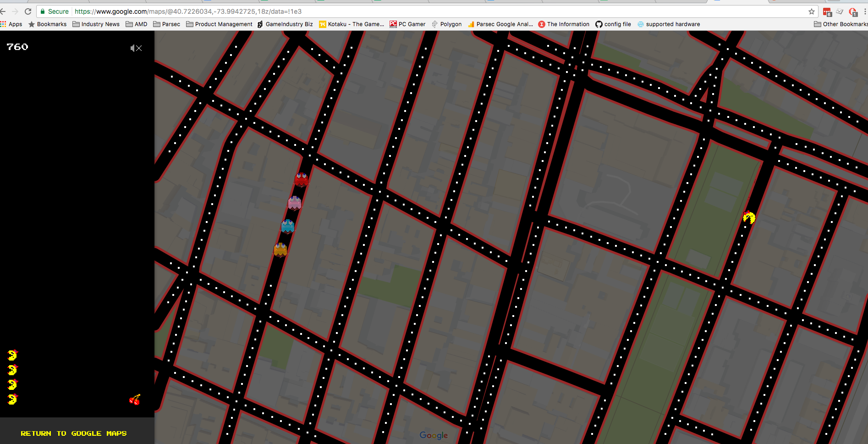Viewport: 868px width, 444px height.
Task: Expand the Other Bookmarks folder
Action: point(841,24)
